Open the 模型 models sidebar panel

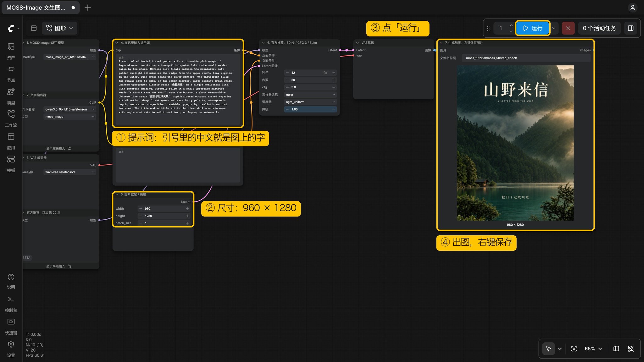pos(11,96)
